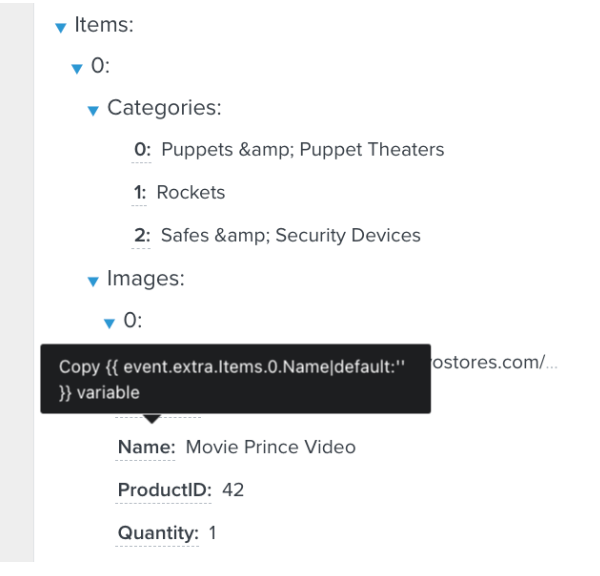The width and height of the screenshot is (600, 576).
Task: Click the Quantity key
Action: (158, 533)
